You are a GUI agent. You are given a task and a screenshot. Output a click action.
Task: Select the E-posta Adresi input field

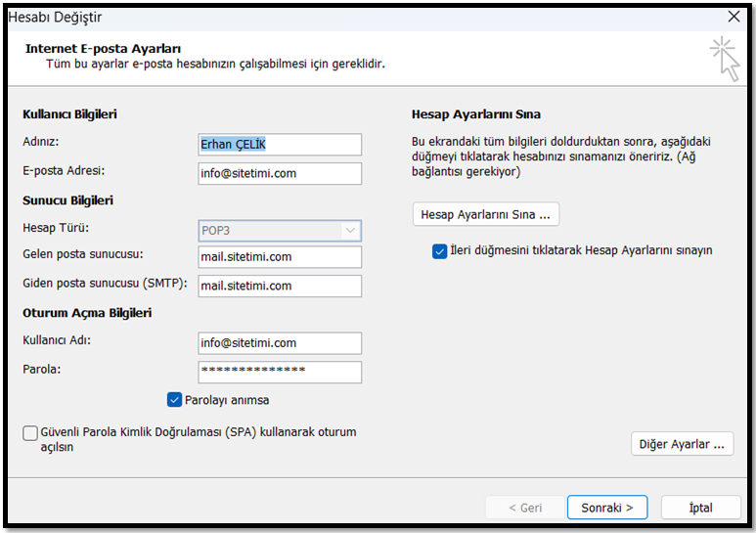(x=280, y=173)
